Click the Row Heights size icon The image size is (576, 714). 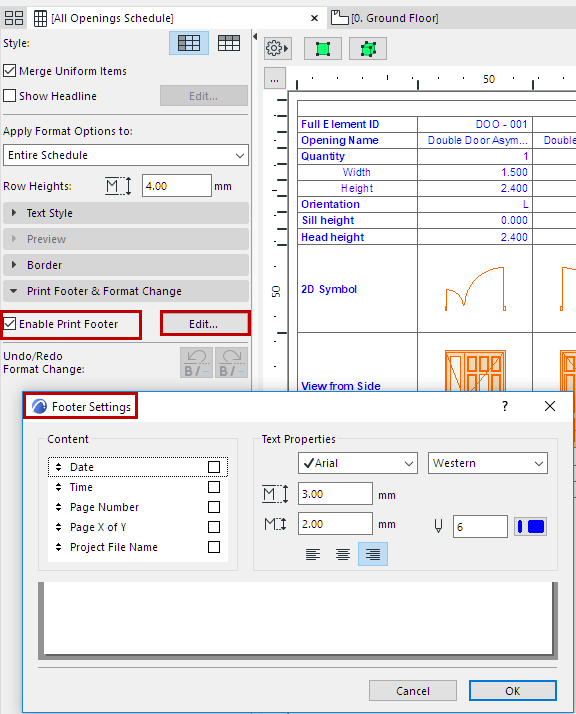(x=118, y=186)
